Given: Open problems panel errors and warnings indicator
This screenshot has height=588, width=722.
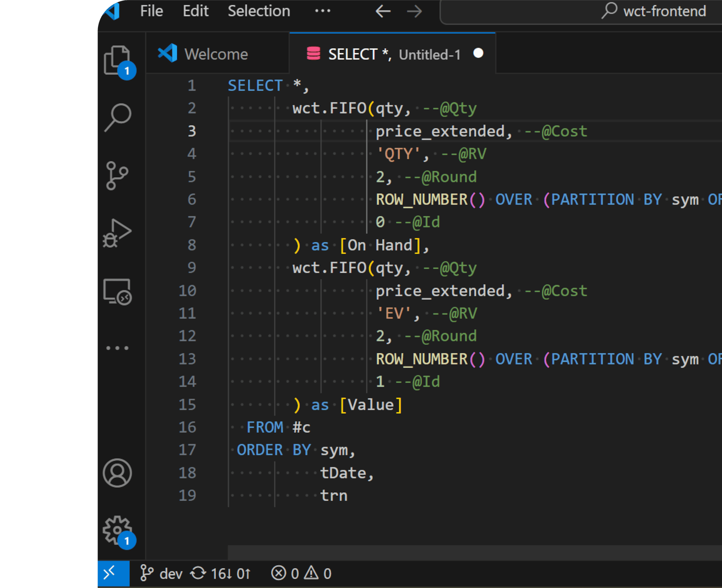Looking at the screenshot, I should (301, 574).
